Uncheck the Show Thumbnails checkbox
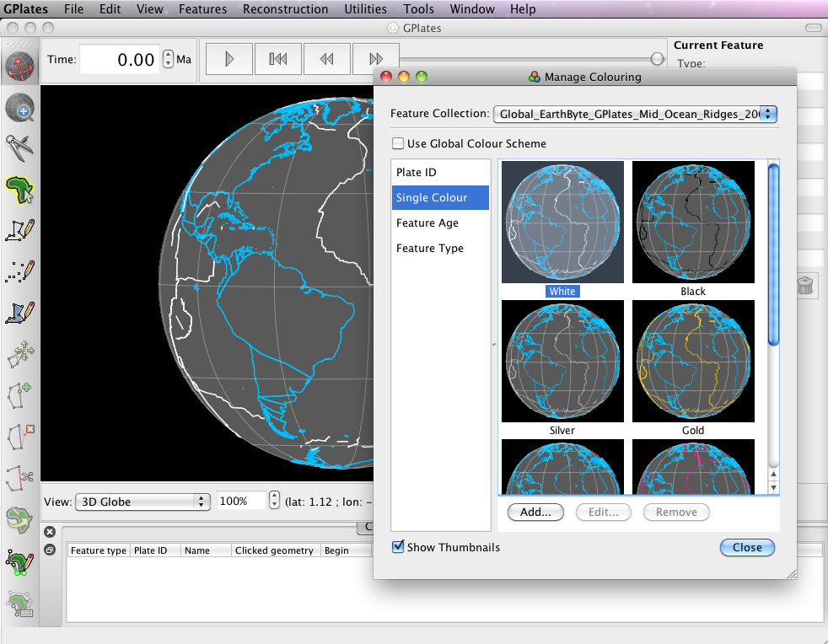 398,547
